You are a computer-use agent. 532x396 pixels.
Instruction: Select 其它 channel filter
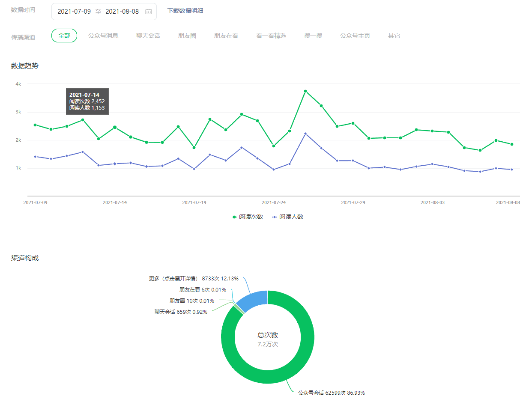pos(394,36)
